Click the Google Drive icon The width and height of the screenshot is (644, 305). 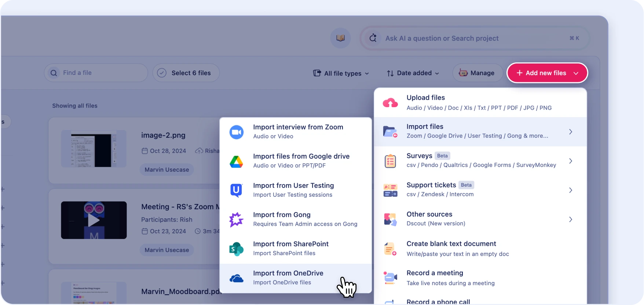(x=237, y=161)
